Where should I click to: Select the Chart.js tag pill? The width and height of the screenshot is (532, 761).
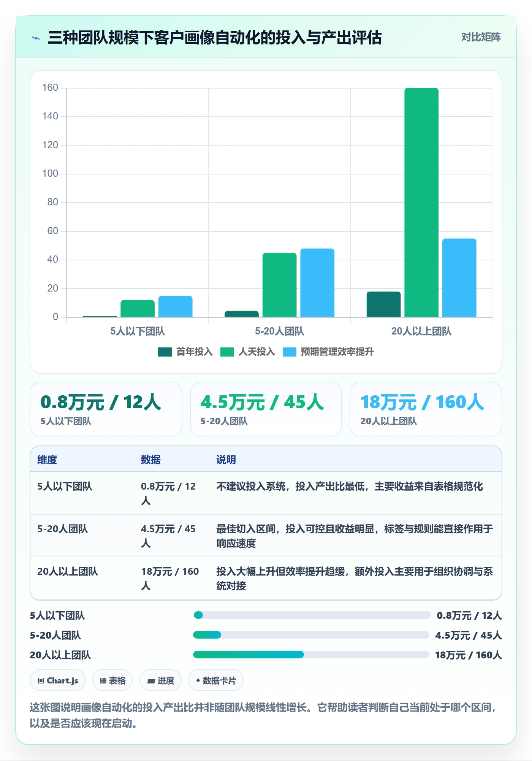pos(58,680)
